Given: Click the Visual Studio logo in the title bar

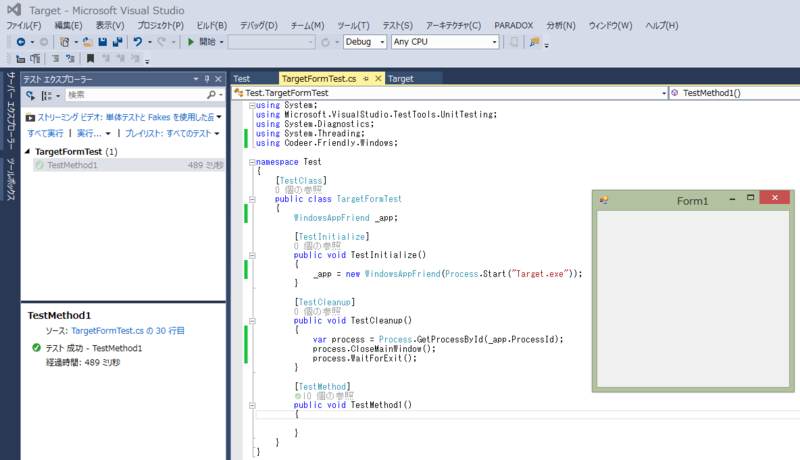Looking at the screenshot, I should tap(14, 10).
